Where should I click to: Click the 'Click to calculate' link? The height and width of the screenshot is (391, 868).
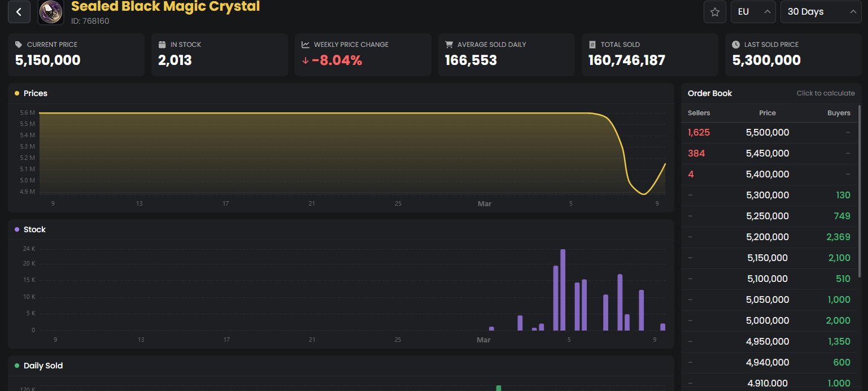tap(825, 93)
